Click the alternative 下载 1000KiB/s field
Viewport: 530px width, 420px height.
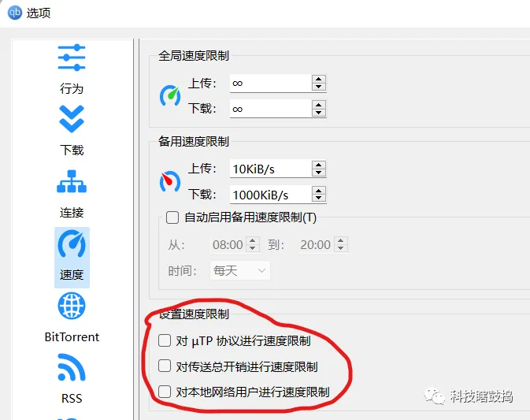click(271, 195)
